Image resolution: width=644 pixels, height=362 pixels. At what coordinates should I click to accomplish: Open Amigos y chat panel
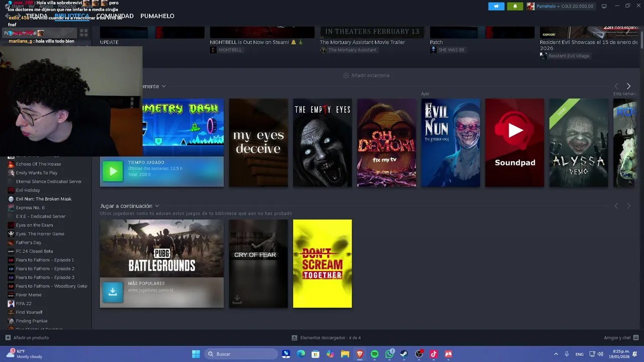point(621,338)
